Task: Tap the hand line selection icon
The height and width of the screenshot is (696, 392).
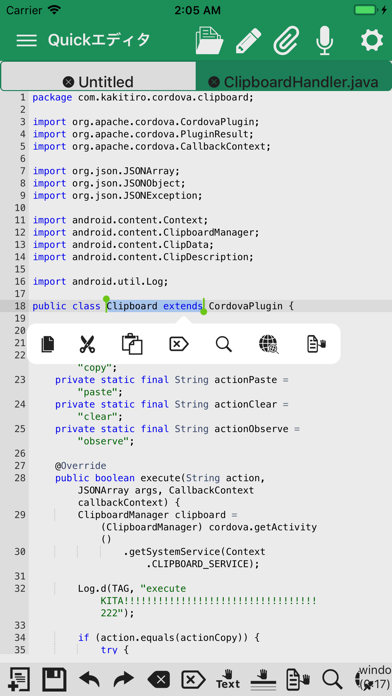Action: click(263, 680)
